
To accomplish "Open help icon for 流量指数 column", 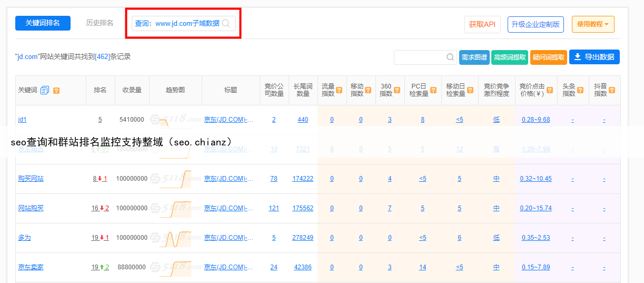I will pyautogui.click(x=339, y=90).
